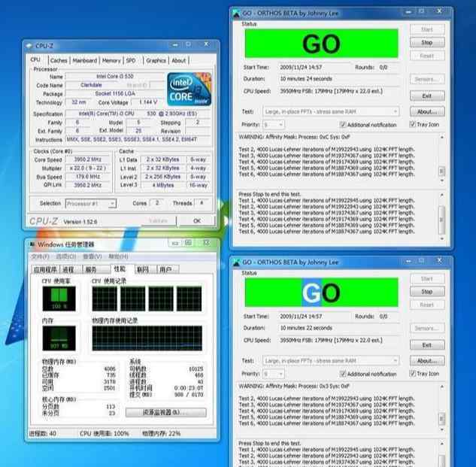The width and height of the screenshot is (476, 467).
Task: Click the Validate button in CPU-Z
Action: point(158,221)
